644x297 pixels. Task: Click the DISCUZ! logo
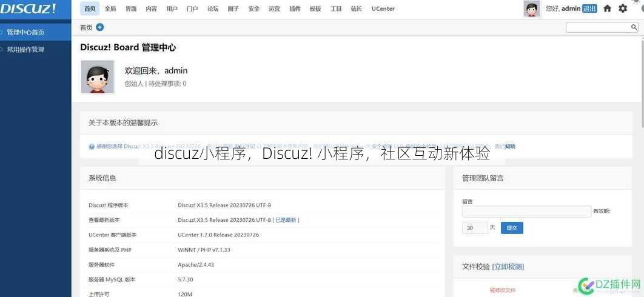pos(28,9)
